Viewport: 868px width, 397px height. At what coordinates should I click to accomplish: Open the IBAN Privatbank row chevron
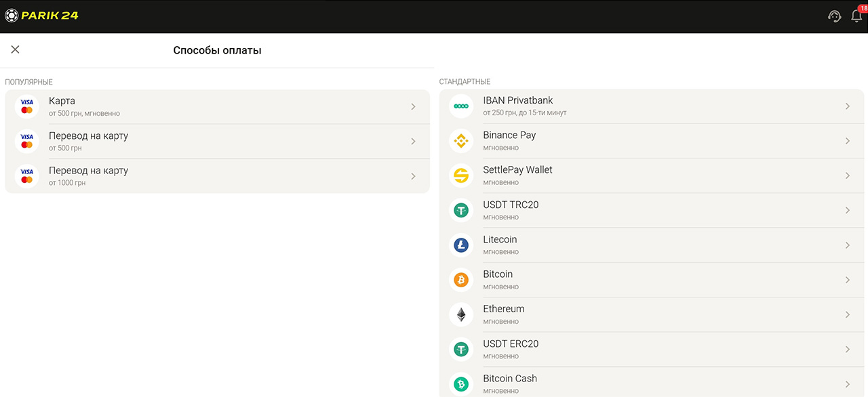pyautogui.click(x=847, y=106)
